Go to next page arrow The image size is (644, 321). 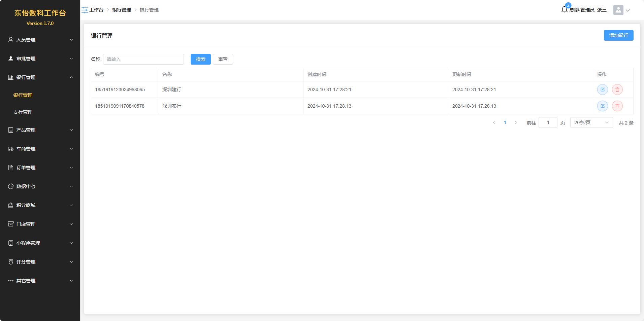point(516,123)
